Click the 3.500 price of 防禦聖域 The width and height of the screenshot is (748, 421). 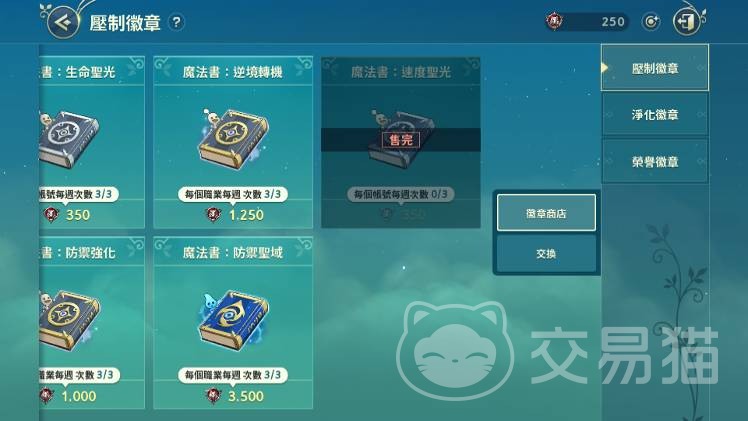246,396
